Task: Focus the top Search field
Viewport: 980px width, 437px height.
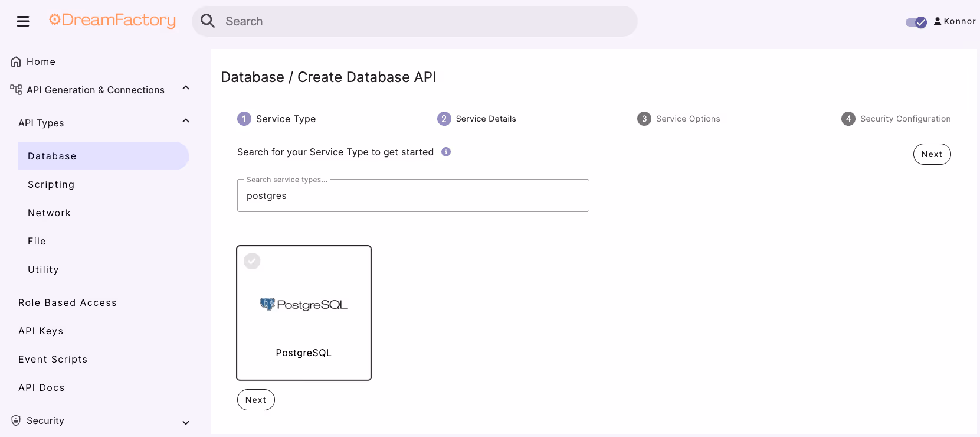Action: [414, 21]
